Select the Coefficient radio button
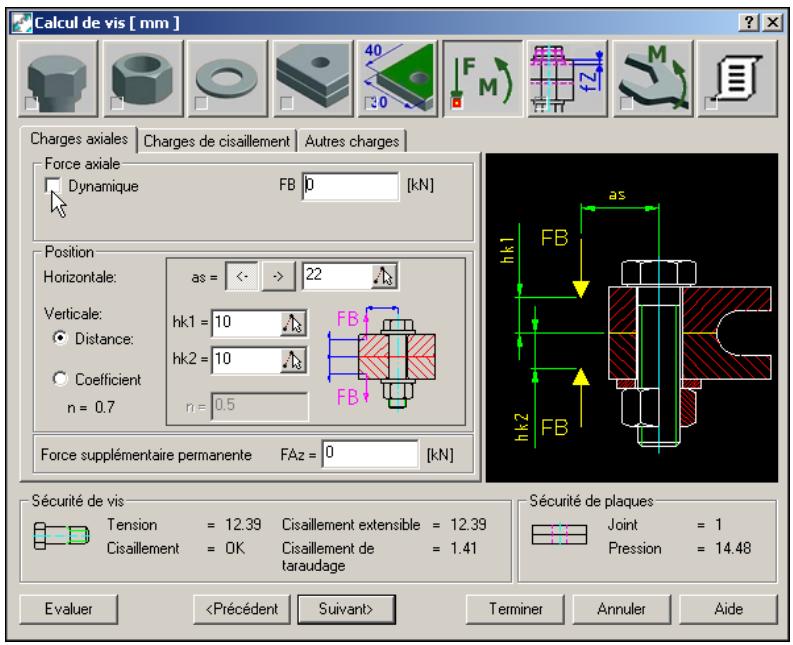Viewport: 793px width, 645px height. tap(60, 378)
